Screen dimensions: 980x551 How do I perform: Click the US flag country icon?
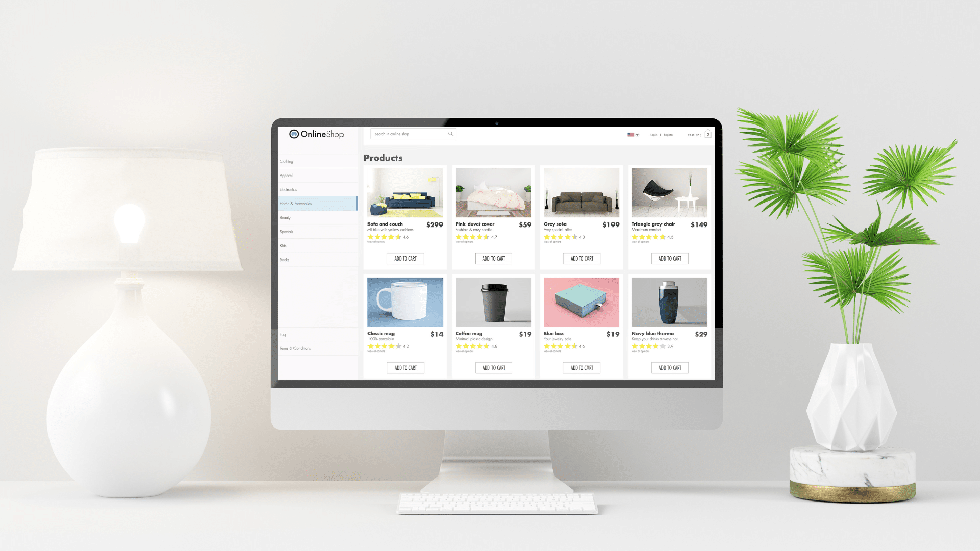[631, 135]
